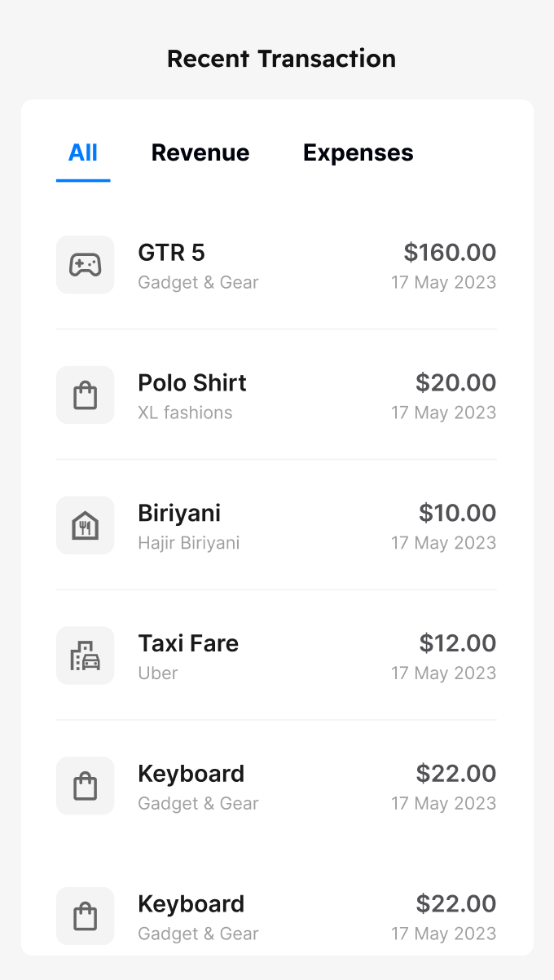Click the $12.00 amount
Screen dimensions: 554x980
pyautogui.click(x=457, y=643)
